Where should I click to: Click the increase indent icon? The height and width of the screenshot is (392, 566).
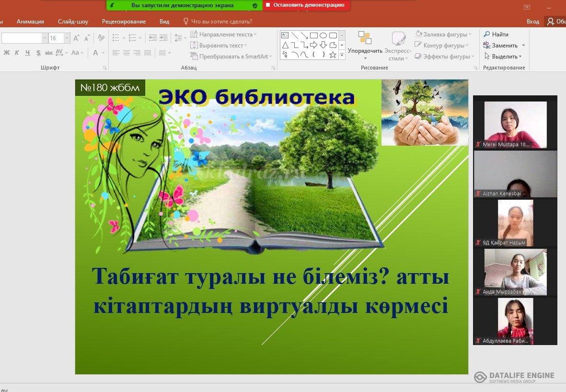point(163,38)
